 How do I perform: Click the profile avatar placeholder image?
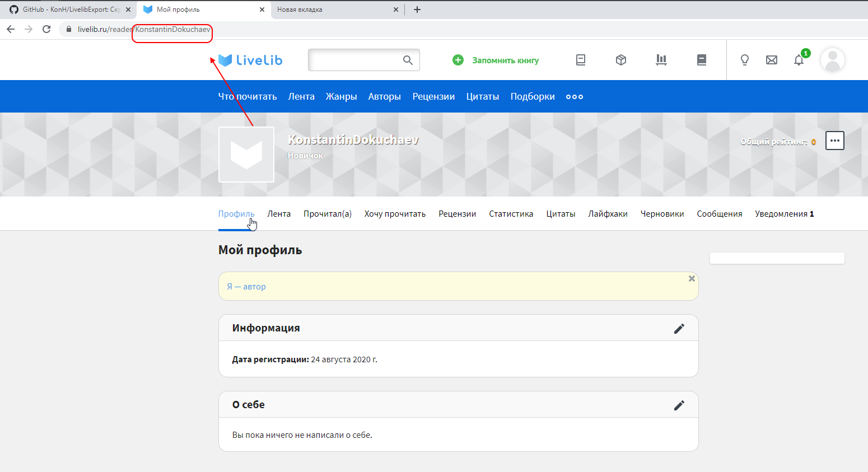(246, 155)
